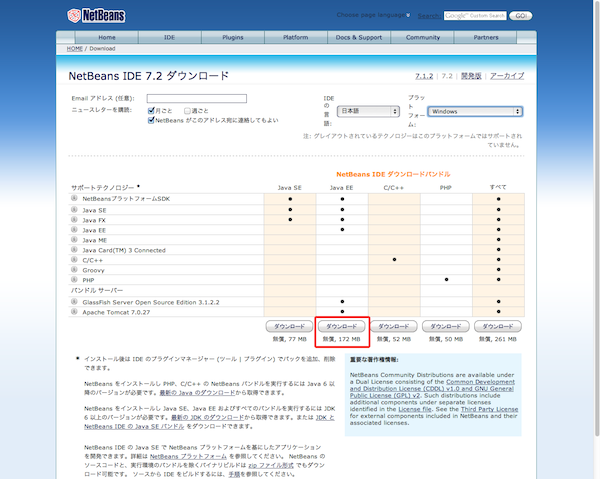
Task: Expand info icon beside PHP row
Action: [x=74, y=279]
